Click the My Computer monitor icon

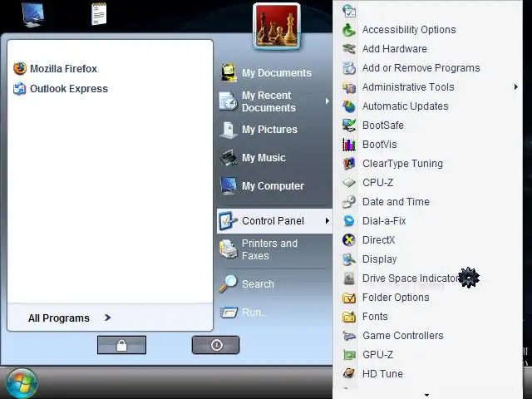pyautogui.click(x=228, y=186)
